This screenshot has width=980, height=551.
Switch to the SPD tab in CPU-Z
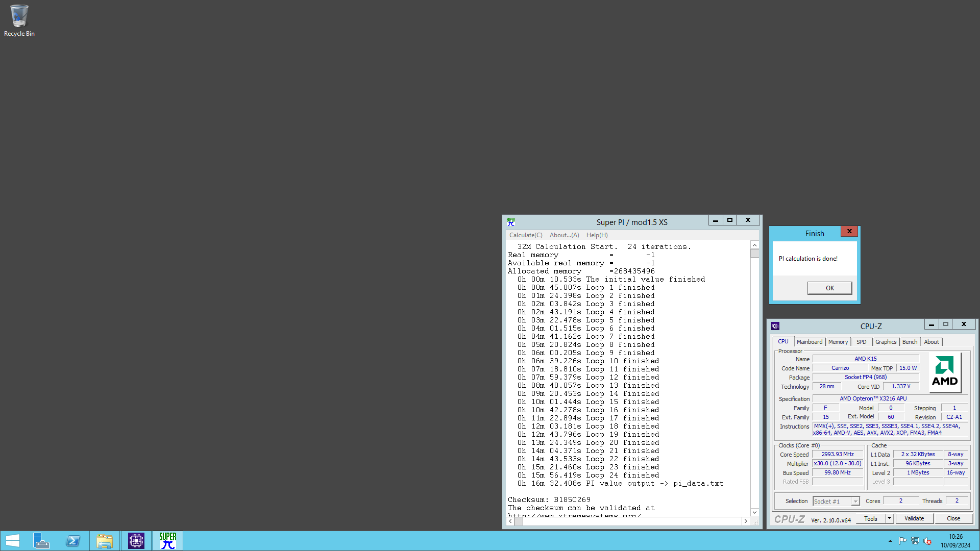tap(862, 342)
